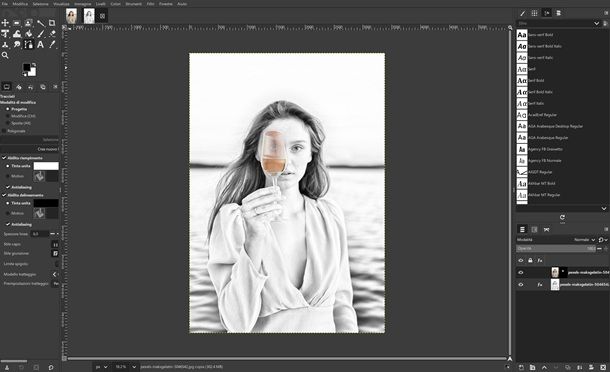
Task: Select the Crop tool
Action: [52, 23]
